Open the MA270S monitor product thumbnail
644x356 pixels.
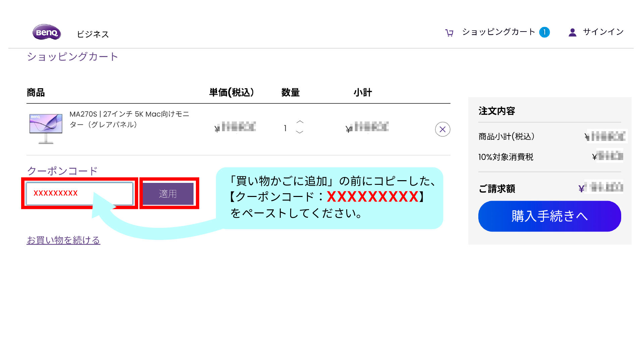(x=46, y=129)
